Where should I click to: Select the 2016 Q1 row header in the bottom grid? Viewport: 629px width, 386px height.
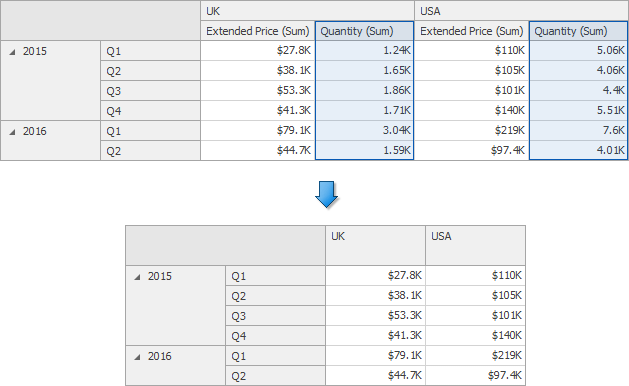click(x=276, y=356)
